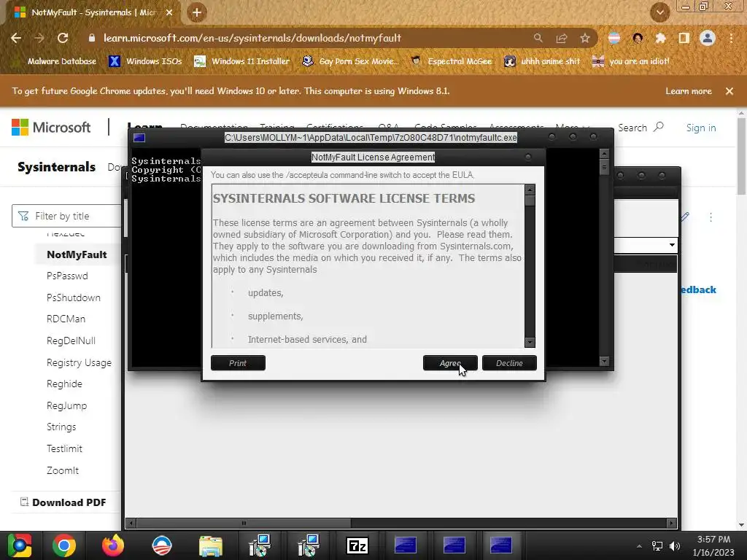
Task: Open the Chrome extensions puzzle icon
Action: [x=661, y=38]
